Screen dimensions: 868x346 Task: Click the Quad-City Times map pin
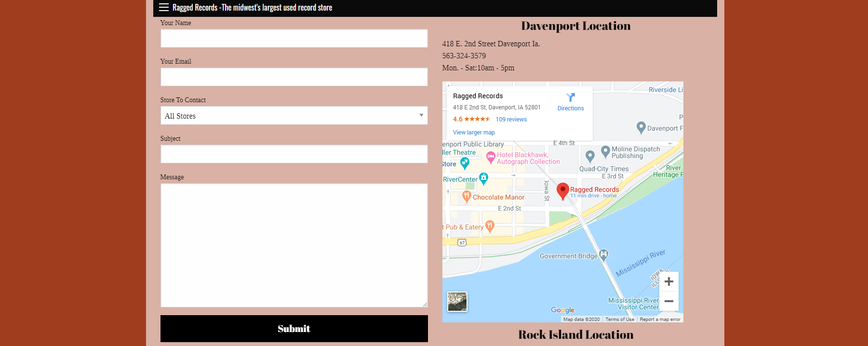click(590, 156)
